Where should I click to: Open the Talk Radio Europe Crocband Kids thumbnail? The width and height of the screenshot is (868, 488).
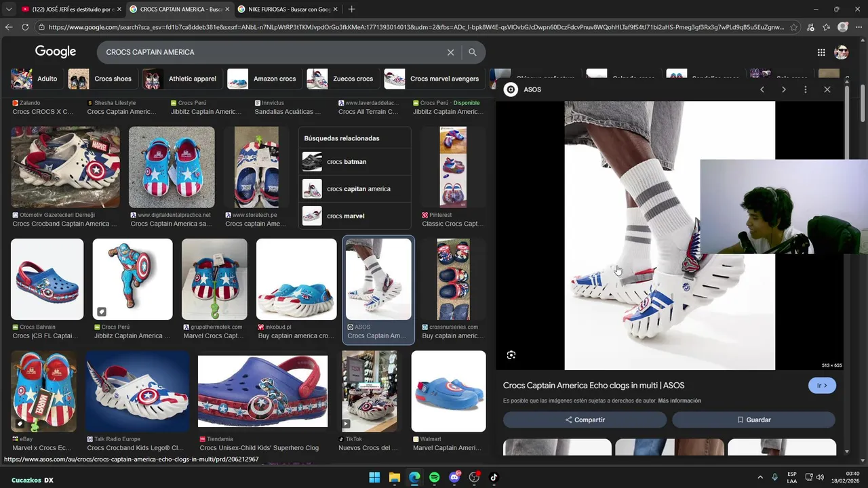137,391
